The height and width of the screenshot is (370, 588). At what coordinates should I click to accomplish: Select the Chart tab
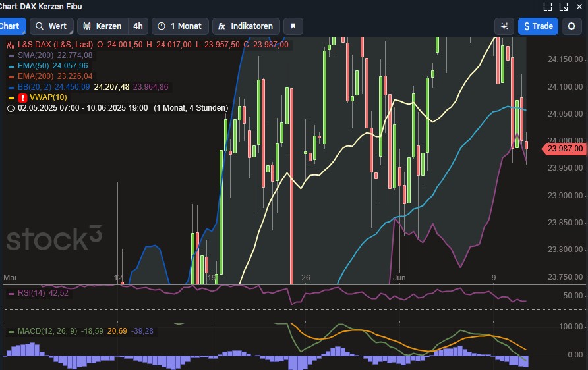click(11, 26)
